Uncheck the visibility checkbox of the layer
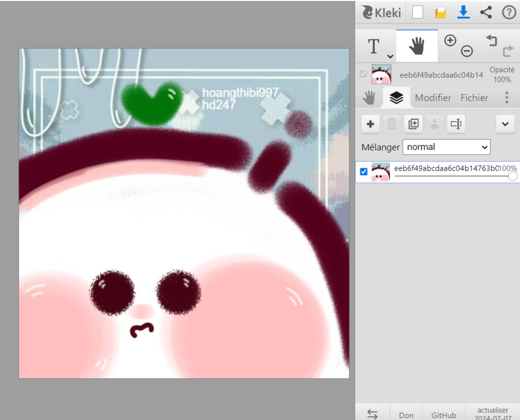 [364, 172]
